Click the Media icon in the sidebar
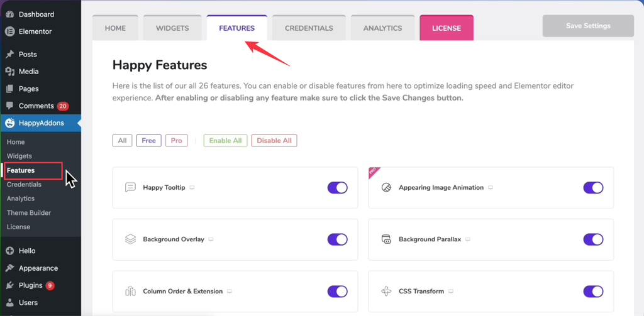 [x=10, y=72]
